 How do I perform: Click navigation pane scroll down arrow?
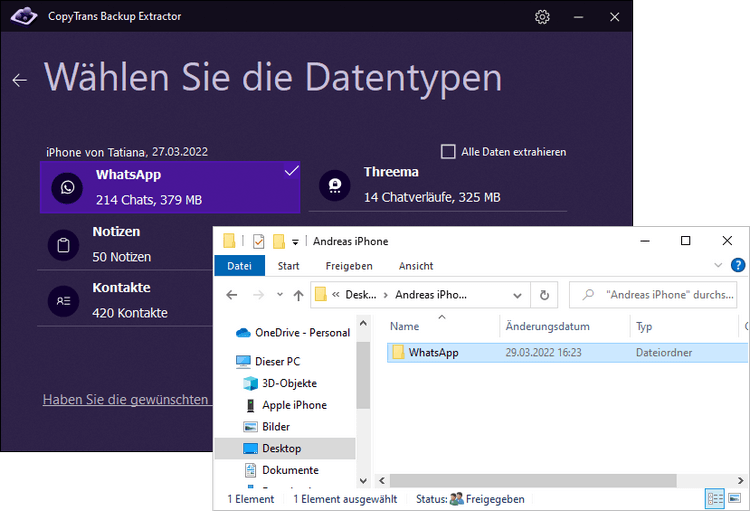tap(364, 480)
